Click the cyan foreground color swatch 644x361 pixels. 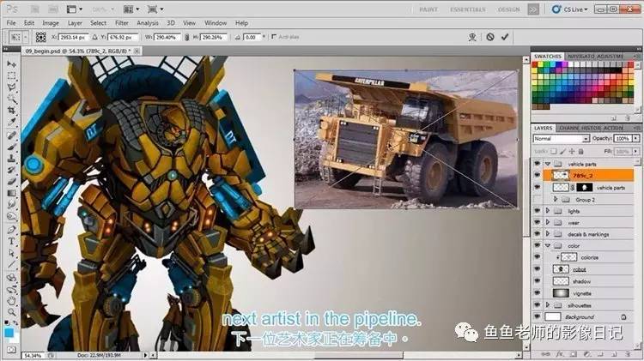point(9,333)
